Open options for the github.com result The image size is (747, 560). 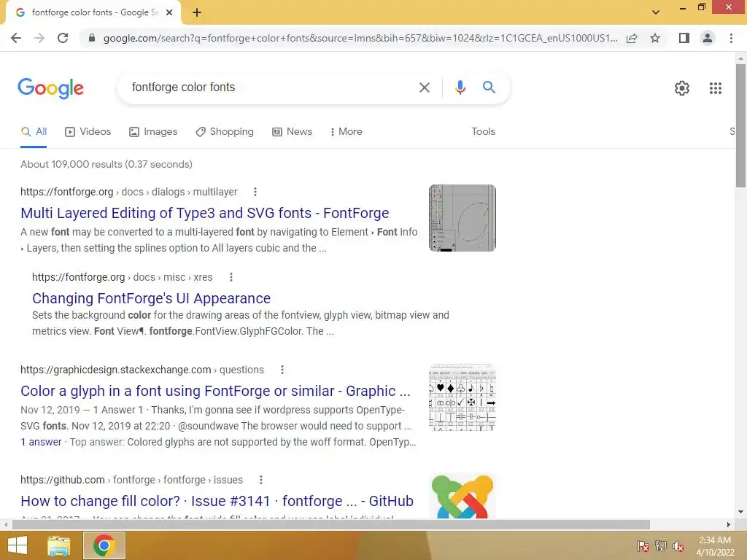260,480
